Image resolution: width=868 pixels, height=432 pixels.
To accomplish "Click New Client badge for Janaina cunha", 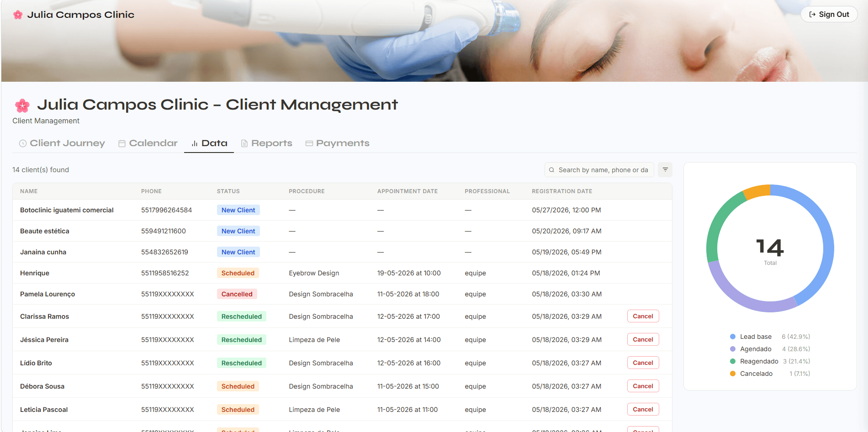I will click(238, 252).
